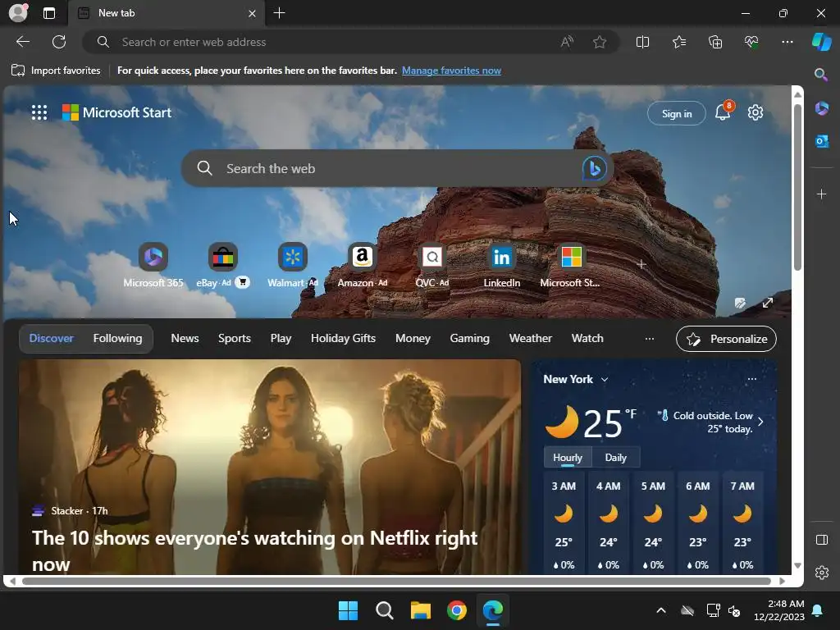Open the eBay quick link
Viewport: 840px width, 630px height.
pyautogui.click(x=222, y=265)
